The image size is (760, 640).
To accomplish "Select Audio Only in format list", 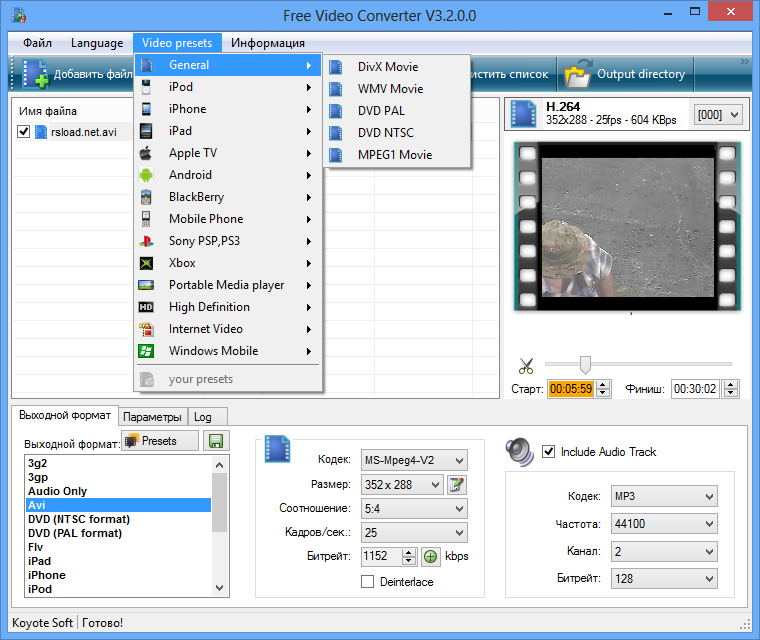I will coord(118,491).
